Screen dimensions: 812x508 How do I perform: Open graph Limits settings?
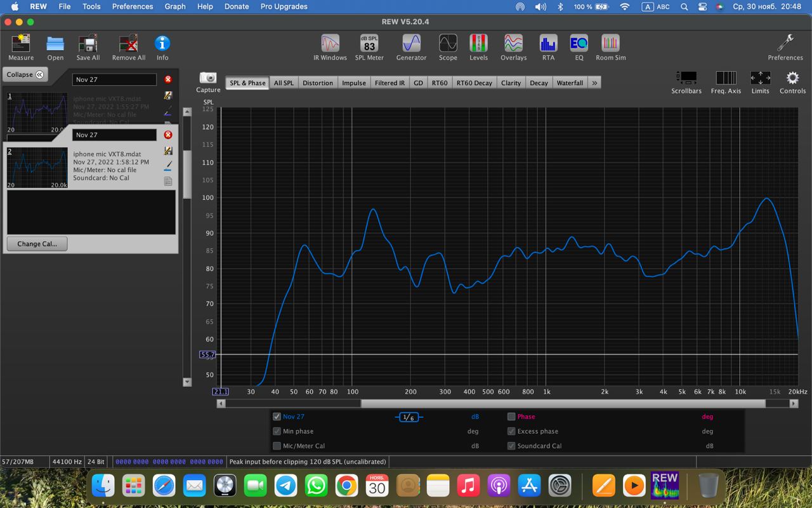(760, 77)
